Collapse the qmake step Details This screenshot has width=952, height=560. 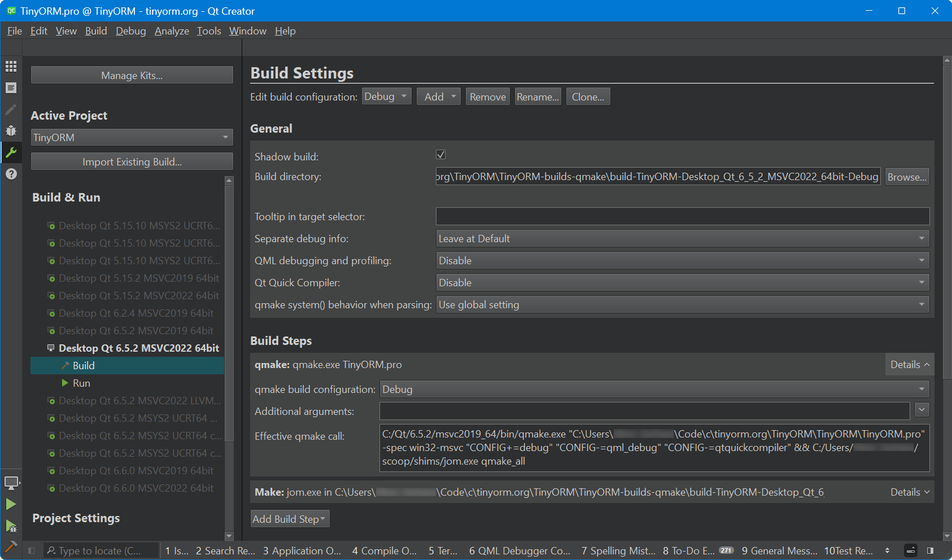910,365
